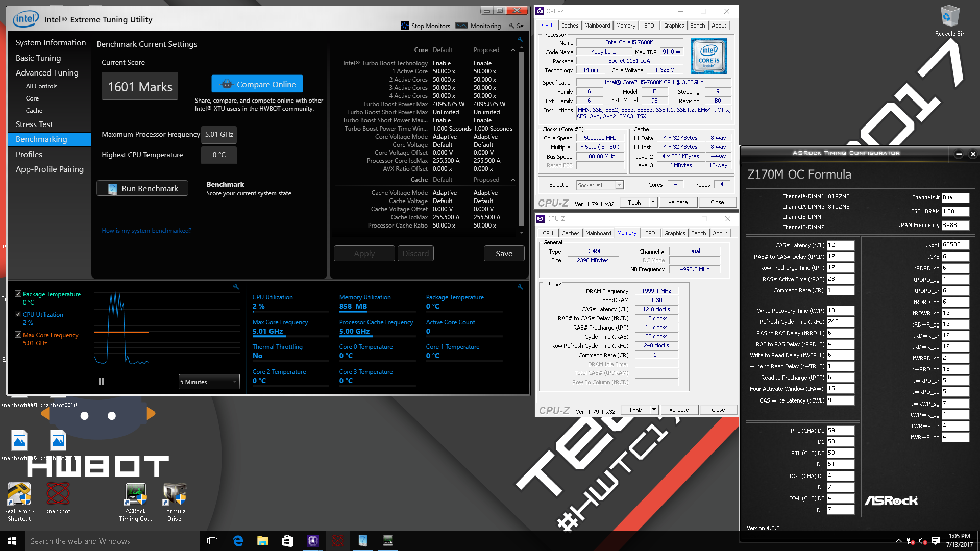Screen dimensions: 980x551
Task: Click the Run Benchmark button
Action: (x=142, y=188)
